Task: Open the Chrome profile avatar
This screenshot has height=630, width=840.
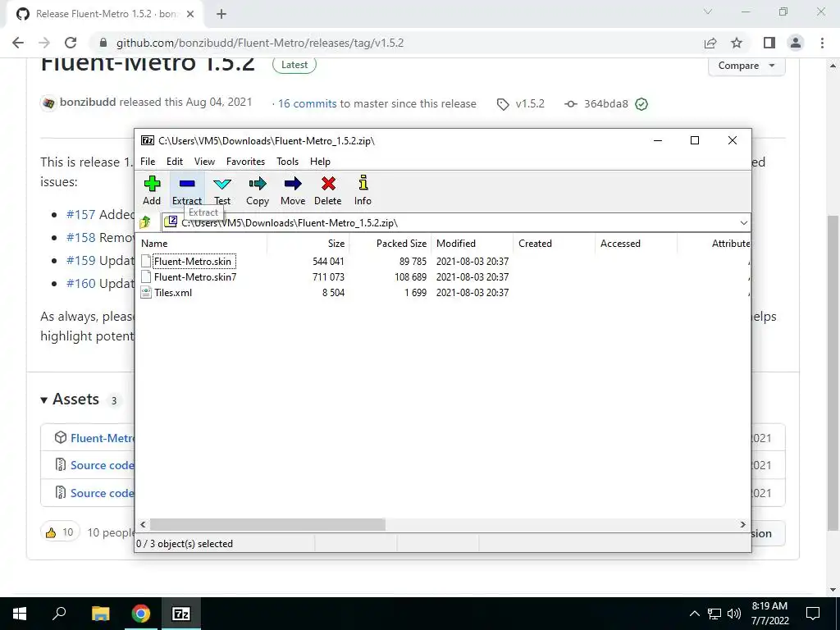Action: coord(796,43)
